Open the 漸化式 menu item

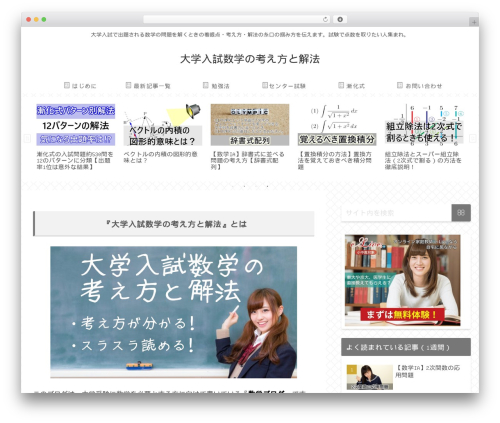point(355,86)
